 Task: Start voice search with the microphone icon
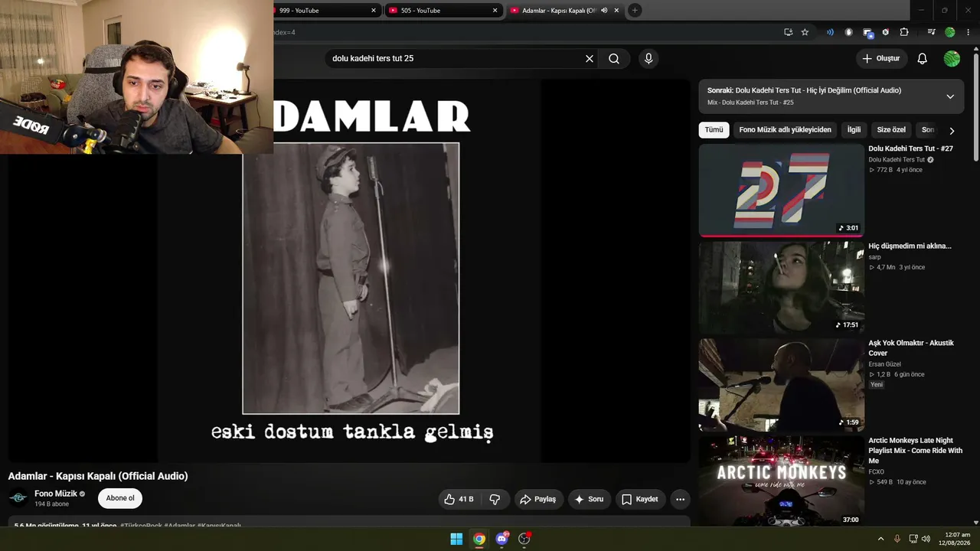pos(648,59)
